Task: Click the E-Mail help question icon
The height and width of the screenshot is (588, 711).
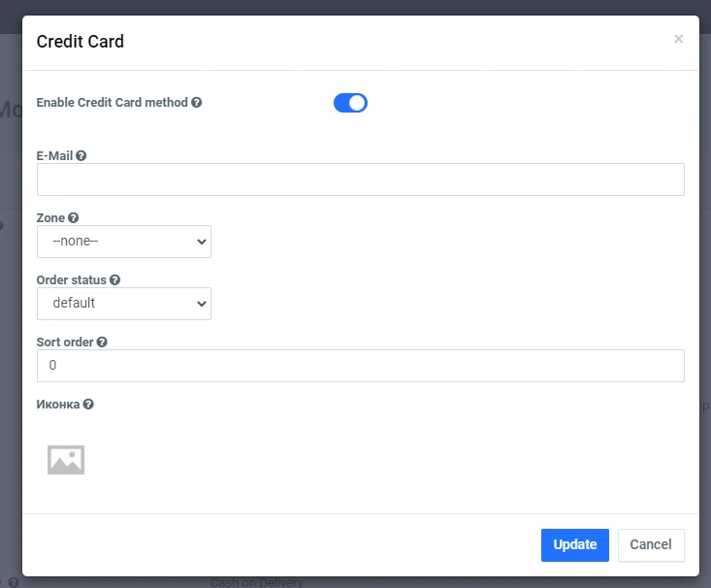Action: point(81,155)
